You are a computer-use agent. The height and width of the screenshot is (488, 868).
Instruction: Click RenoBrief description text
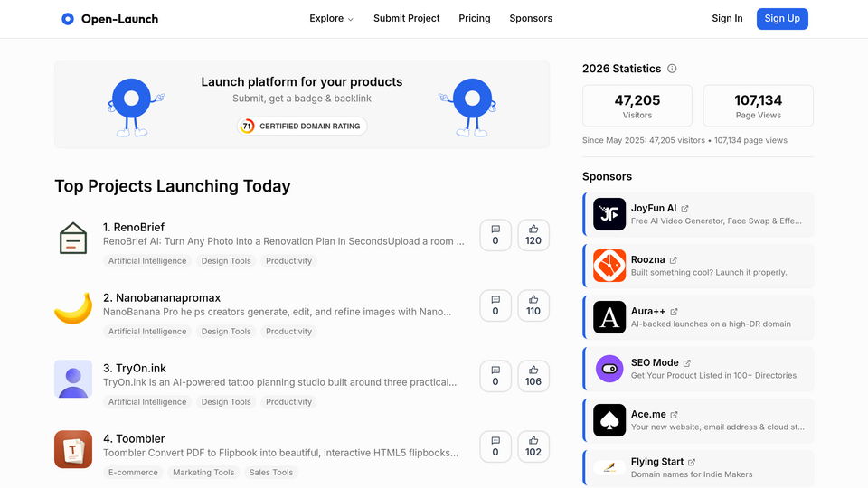pos(283,241)
